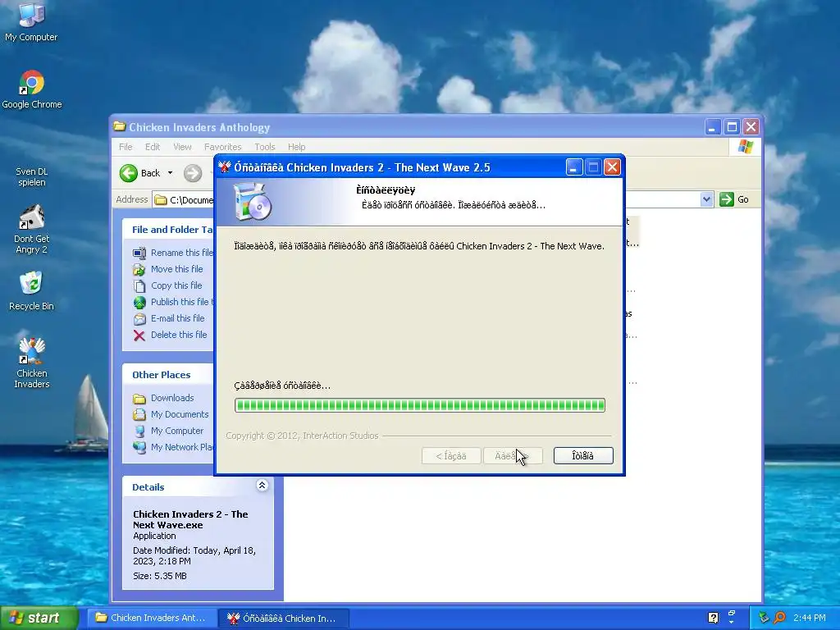Click the Move this file icon
Viewport: 840px width, 630px height.
[x=139, y=269]
